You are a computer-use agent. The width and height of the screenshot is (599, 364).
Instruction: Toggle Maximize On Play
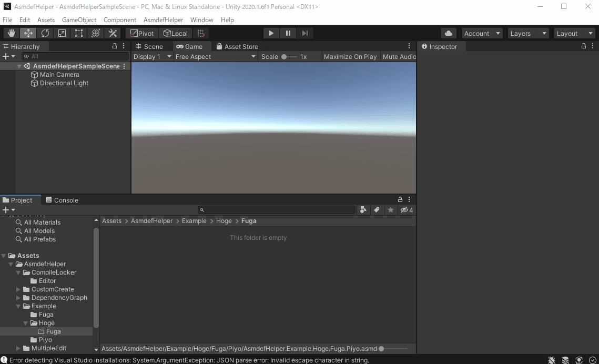(x=350, y=57)
